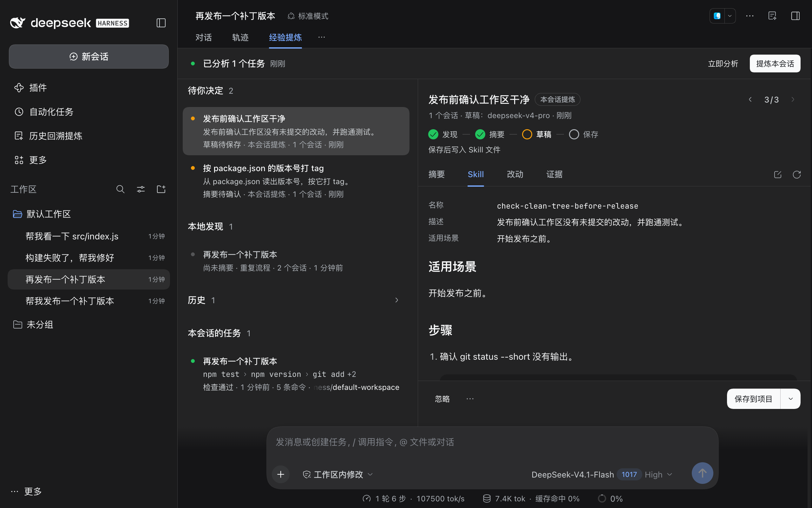Open Skill in external editor icon

click(777, 174)
